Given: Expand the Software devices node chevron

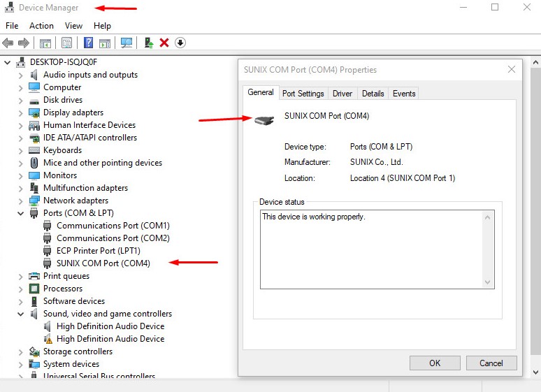Looking at the screenshot, I should coord(21,302).
